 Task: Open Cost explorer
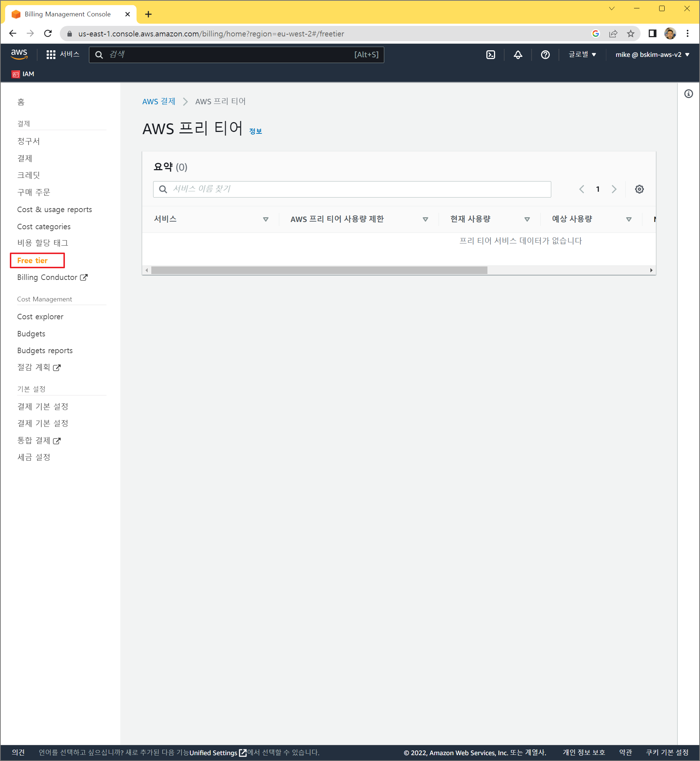pos(40,316)
